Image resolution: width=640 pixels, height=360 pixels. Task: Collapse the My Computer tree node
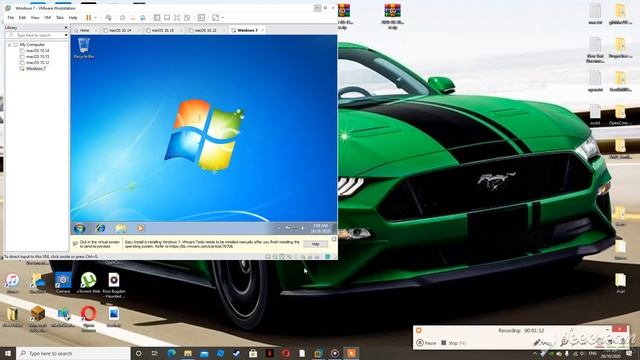[9, 44]
